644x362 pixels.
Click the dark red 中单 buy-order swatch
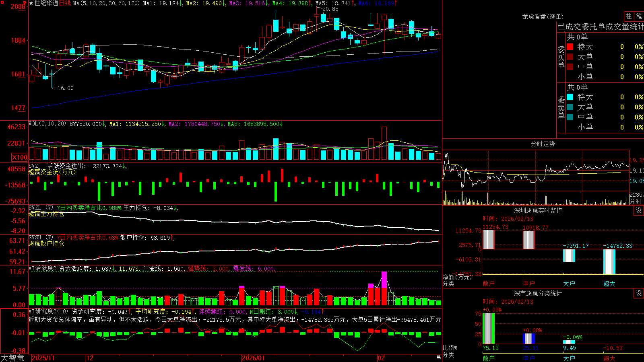pyautogui.click(x=570, y=67)
